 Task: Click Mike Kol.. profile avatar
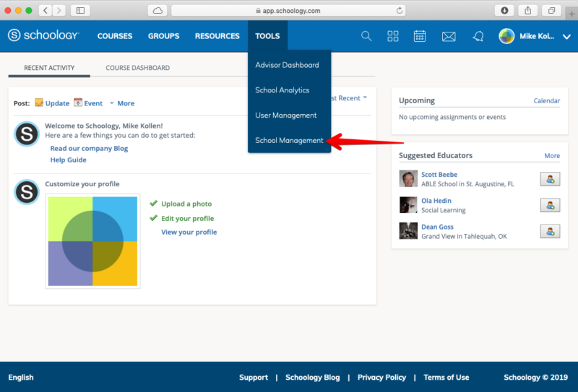[506, 36]
